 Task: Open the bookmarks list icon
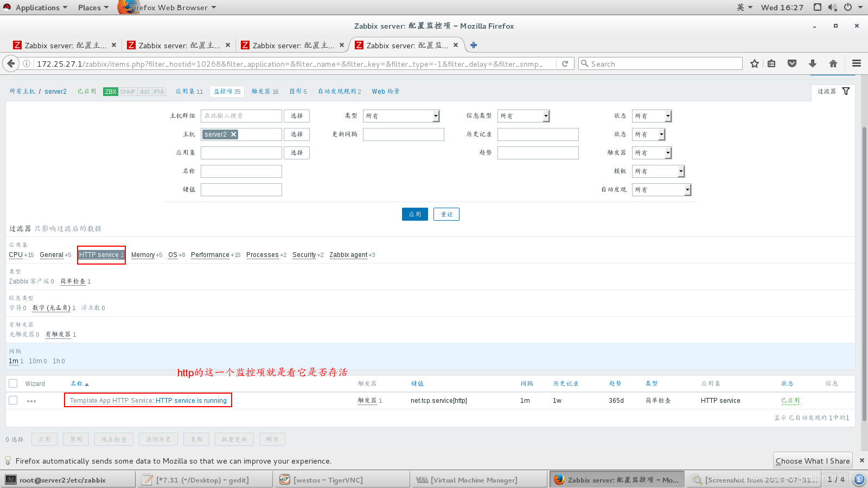771,63
